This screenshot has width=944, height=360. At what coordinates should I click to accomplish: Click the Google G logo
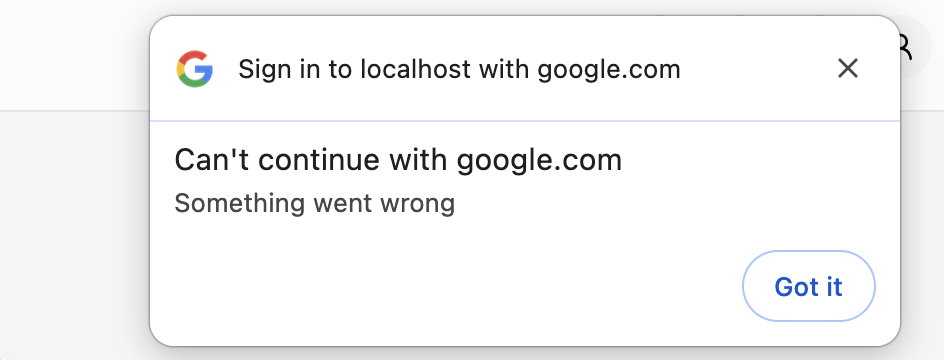(x=194, y=69)
